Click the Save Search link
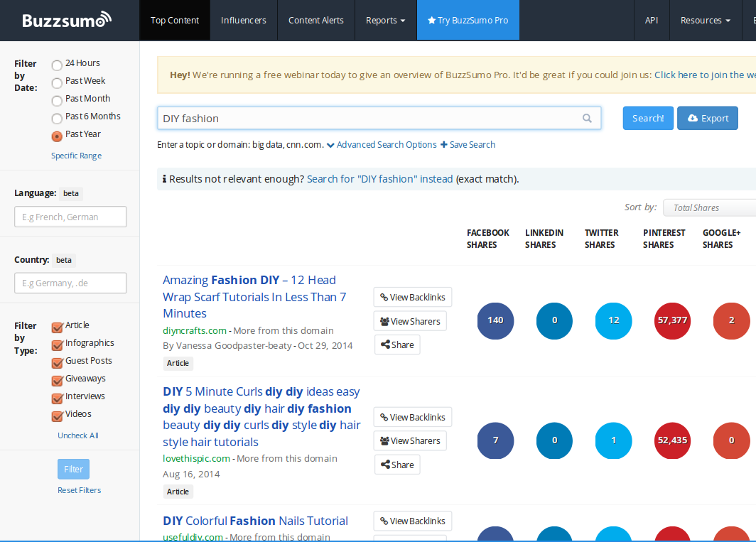 468,145
